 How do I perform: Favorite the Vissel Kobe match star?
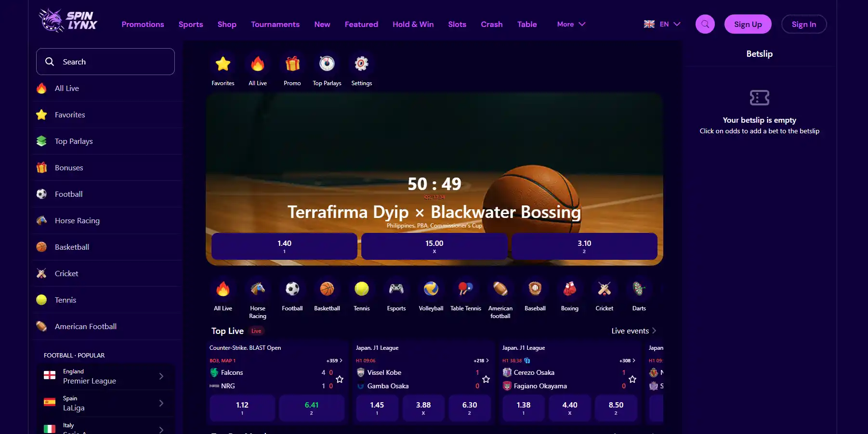tap(486, 379)
